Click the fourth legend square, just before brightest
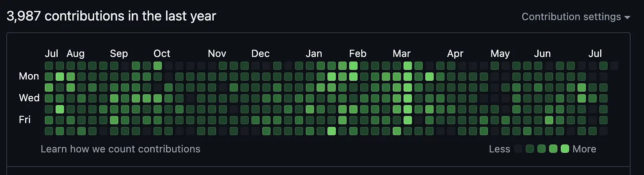The image size is (644, 175). point(553,149)
